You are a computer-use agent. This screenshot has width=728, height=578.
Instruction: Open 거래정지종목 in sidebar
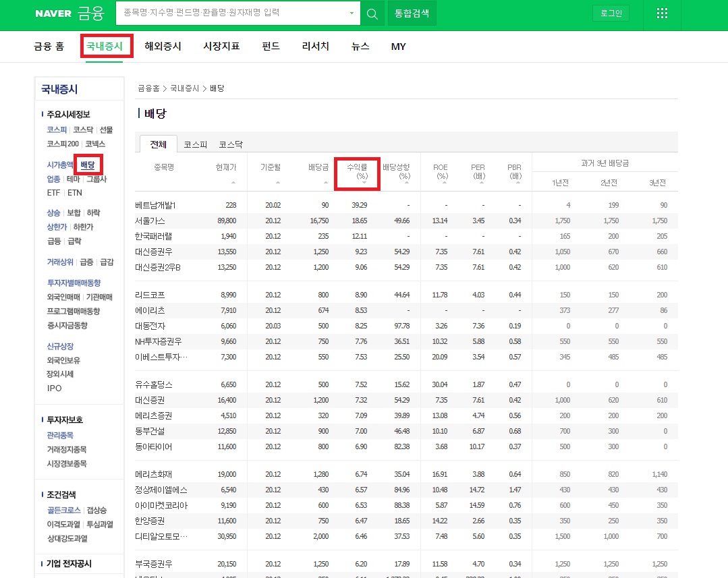click(66, 449)
